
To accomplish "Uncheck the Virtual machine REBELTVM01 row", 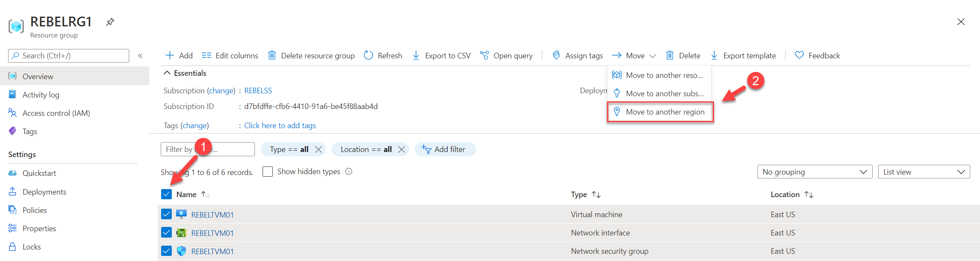I will coord(166,214).
